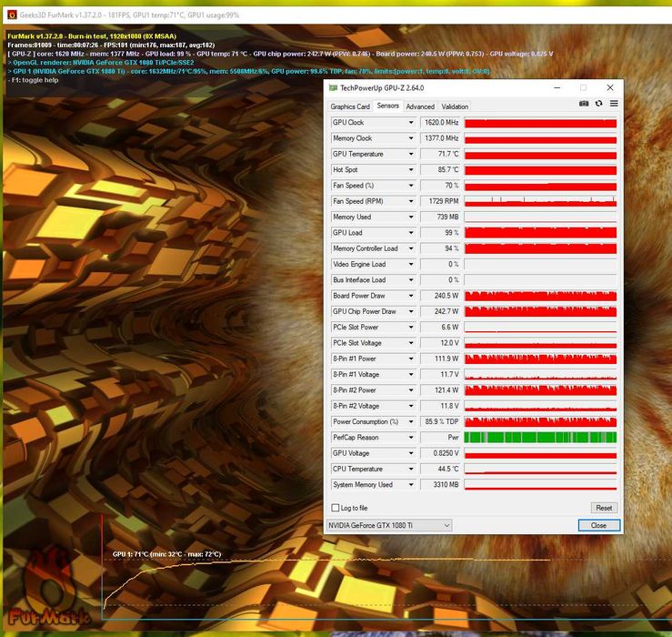Click the Reset button
The height and width of the screenshot is (637, 672).
click(604, 508)
